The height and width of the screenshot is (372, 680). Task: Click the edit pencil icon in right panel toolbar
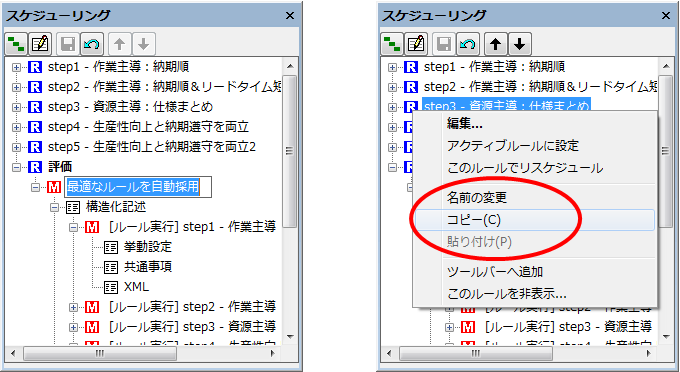point(416,43)
